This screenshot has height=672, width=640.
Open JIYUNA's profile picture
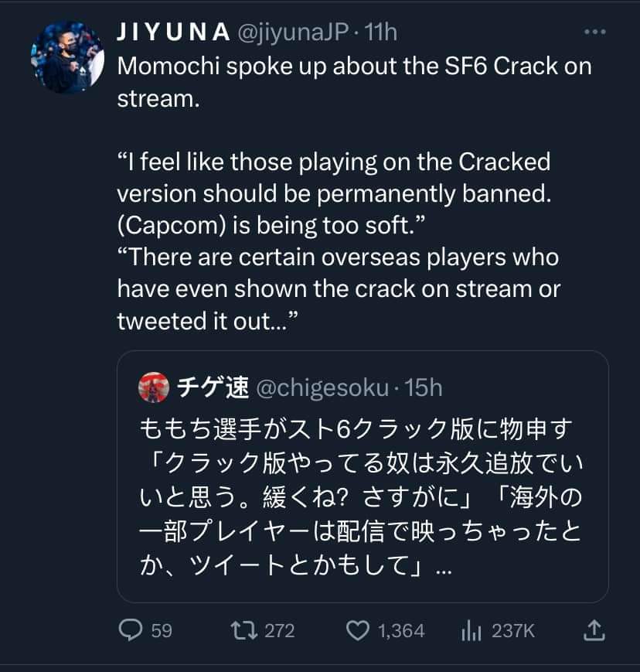click(66, 56)
